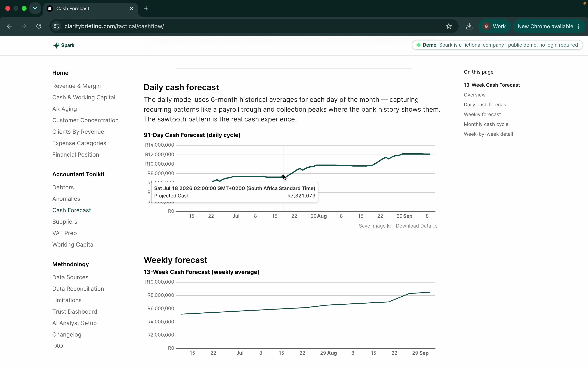
Task: Open Data Sources under Methodology
Action: coord(70,277)
